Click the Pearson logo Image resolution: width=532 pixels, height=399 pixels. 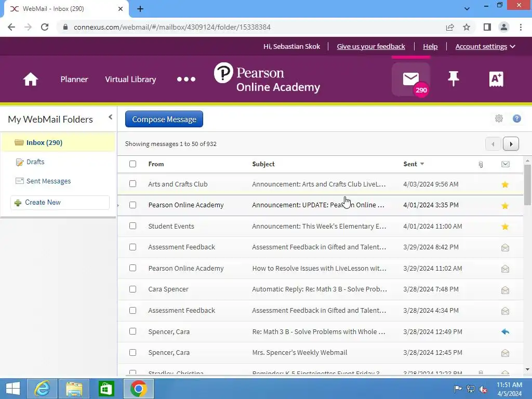coord(267,78)
